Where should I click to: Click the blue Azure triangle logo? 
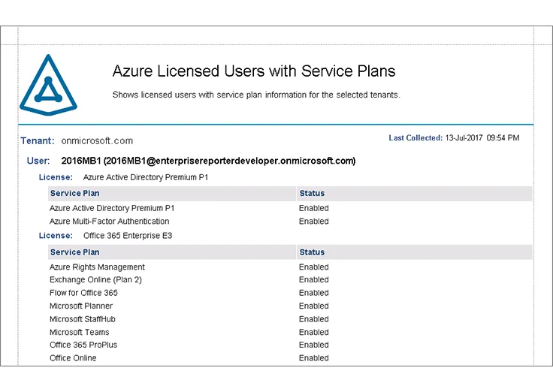click(x=48, y=85)
